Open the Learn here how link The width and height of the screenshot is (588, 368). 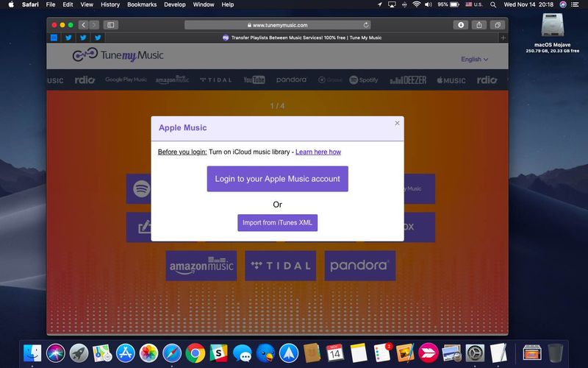(x=318, y=152)
